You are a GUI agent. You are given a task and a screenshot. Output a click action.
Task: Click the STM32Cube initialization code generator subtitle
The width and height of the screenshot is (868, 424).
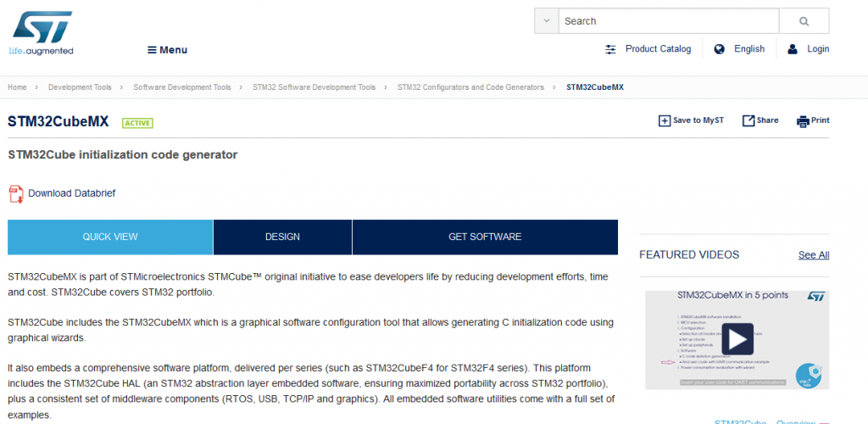[123, 155]
